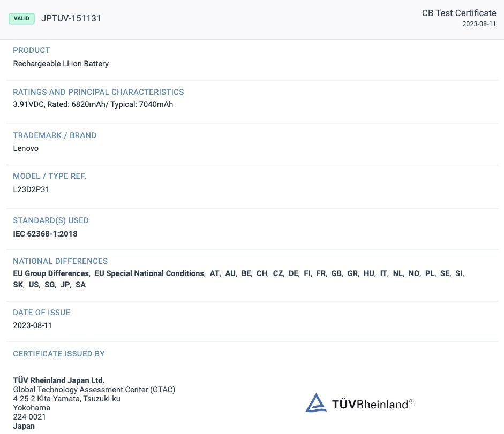504x434 pixels.
Task: Click the green VALID status badge
Action: point(21,18)
